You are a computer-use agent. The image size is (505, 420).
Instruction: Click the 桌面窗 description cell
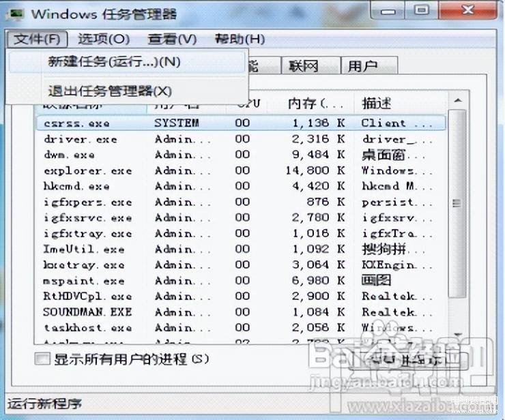click(x=394, y=155)
